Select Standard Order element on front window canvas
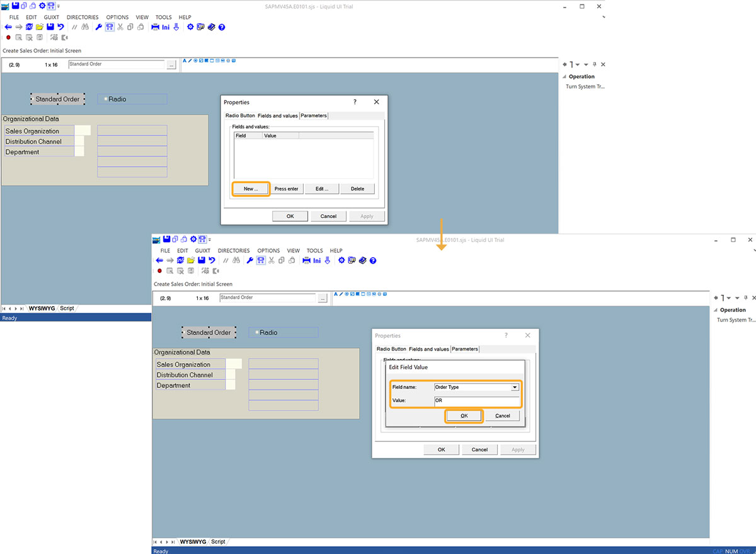756x554 pixels. click(209, 332)
